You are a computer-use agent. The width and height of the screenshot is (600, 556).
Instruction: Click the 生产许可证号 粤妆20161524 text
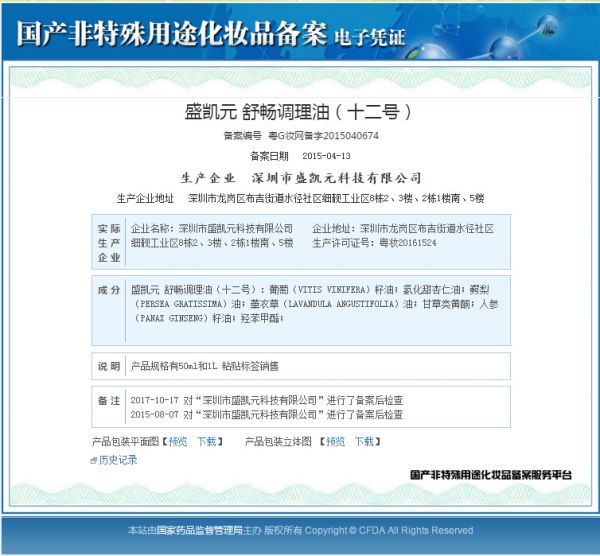pos(374,243)
